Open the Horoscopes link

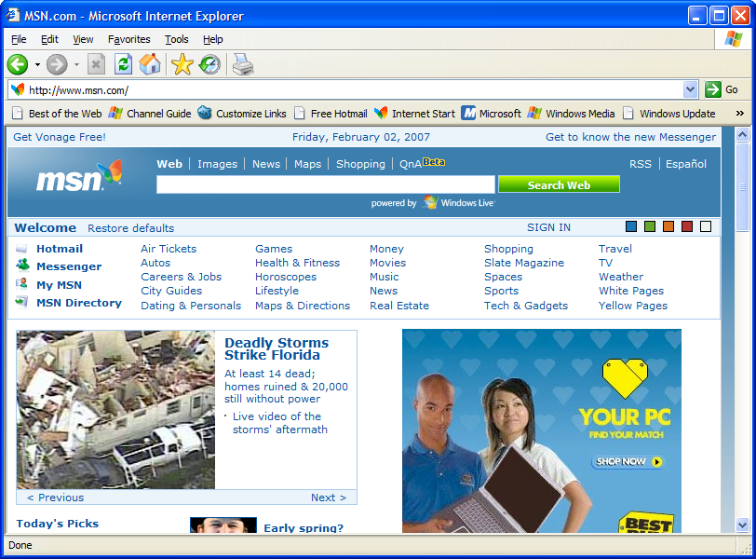click(x=286, y=277)
